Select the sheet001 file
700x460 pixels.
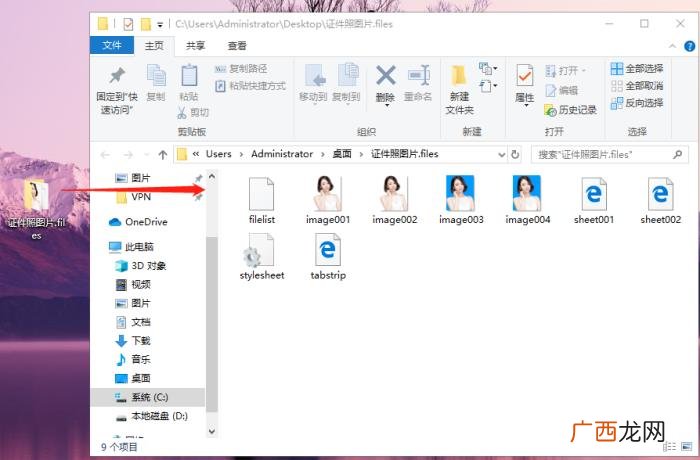point(594,201)
